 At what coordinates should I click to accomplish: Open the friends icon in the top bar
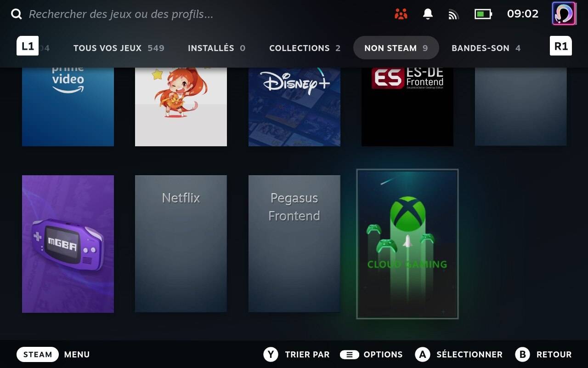click(401, 14)
